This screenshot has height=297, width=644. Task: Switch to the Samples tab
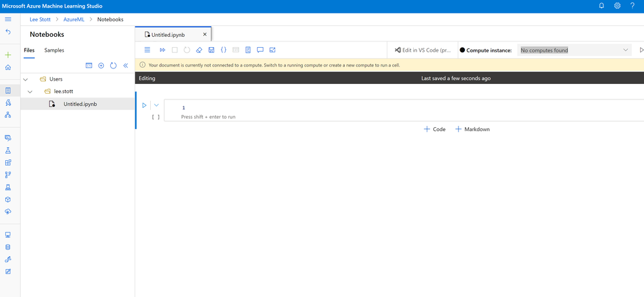[x=54, y=50]
